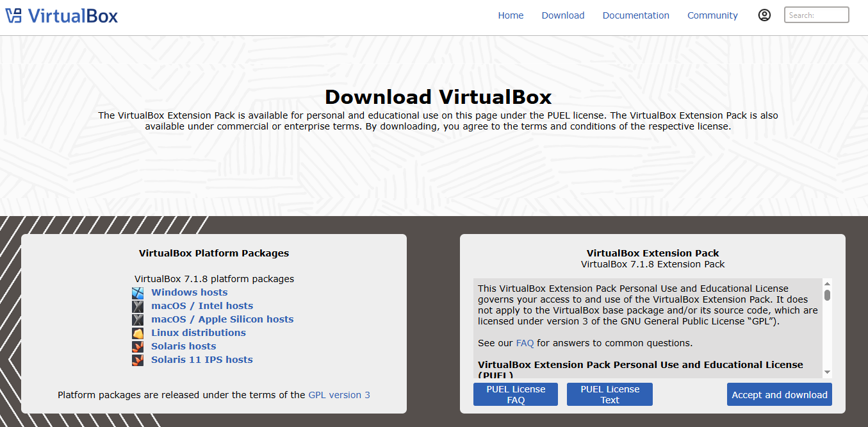Screen dimensions: 868x427
Task: Open the GPL version 3 link
Action: tap(339, 395)
